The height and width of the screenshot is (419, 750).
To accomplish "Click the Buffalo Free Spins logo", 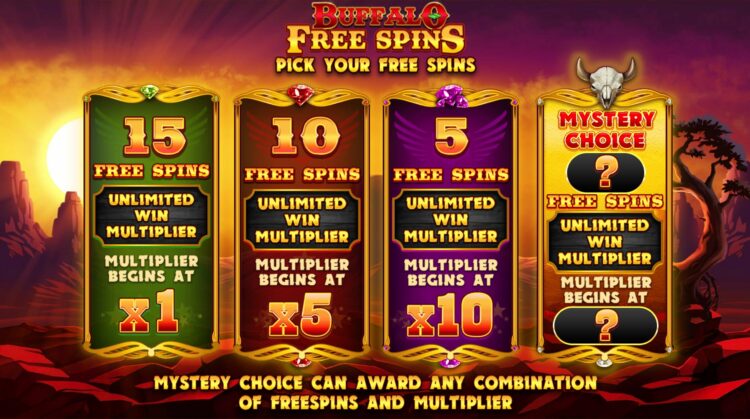I will (375, 27).
